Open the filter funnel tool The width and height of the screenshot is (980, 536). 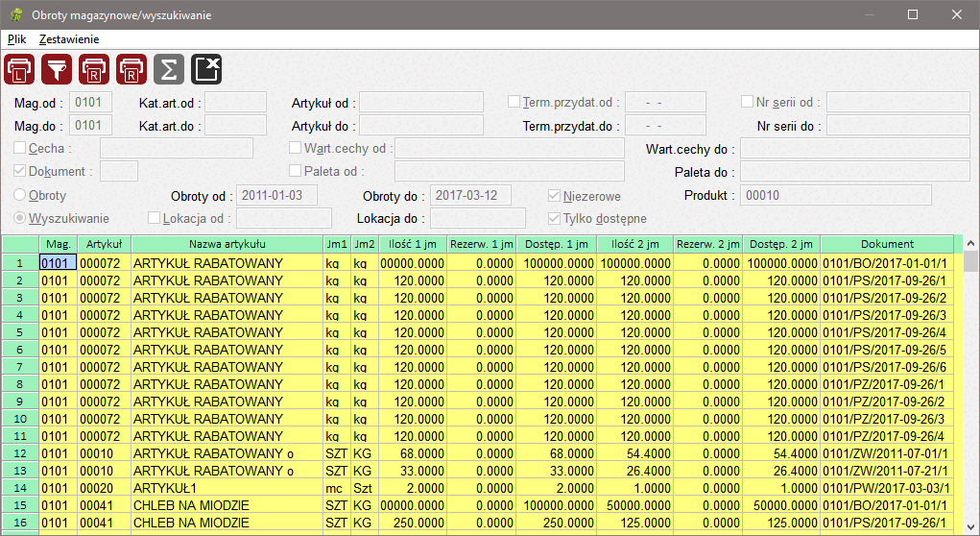click(57, 70)
